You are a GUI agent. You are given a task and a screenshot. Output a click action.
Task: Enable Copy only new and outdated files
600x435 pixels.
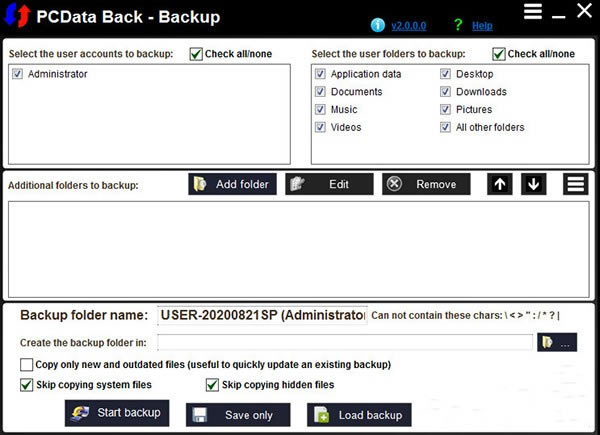tap(26, 365)
